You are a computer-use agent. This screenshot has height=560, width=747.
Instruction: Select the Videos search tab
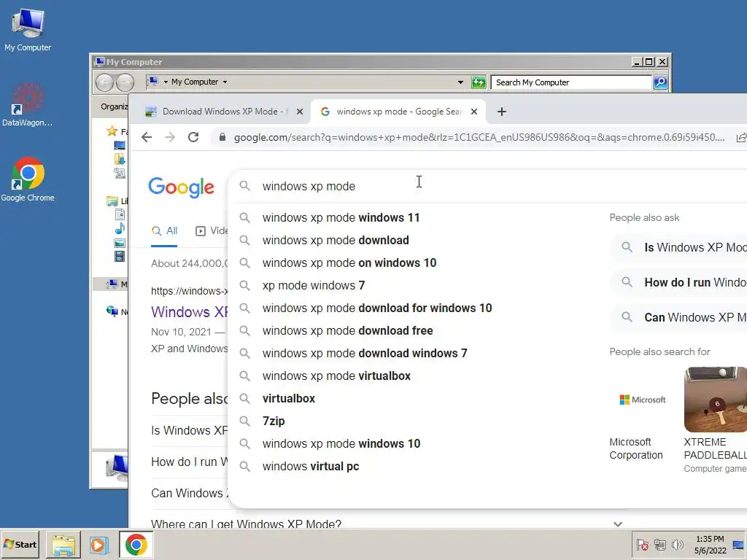pyautogui.click(x=212, y=231)
